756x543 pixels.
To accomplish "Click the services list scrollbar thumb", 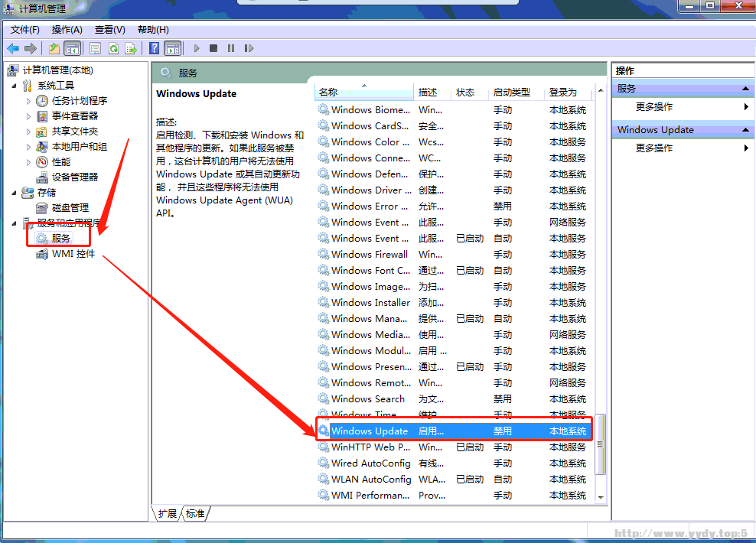I will (x=600, y=444).
